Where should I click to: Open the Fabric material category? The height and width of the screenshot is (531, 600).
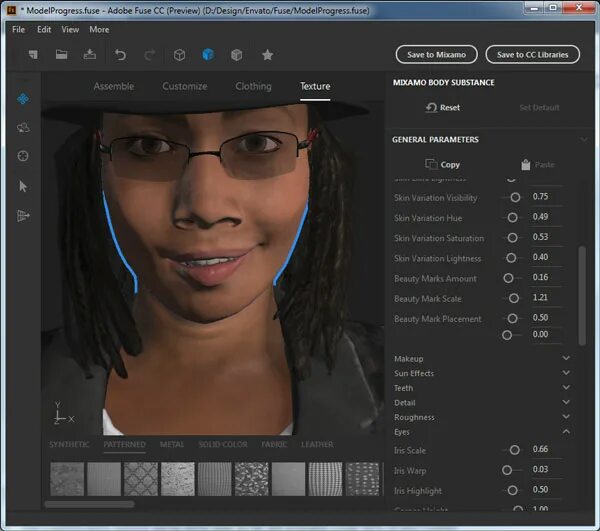tap(274, 445)
